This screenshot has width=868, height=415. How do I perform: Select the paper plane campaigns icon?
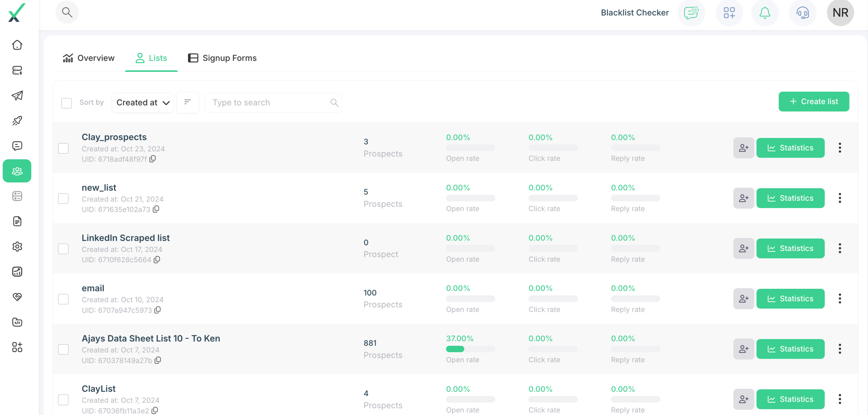(17, 96)
